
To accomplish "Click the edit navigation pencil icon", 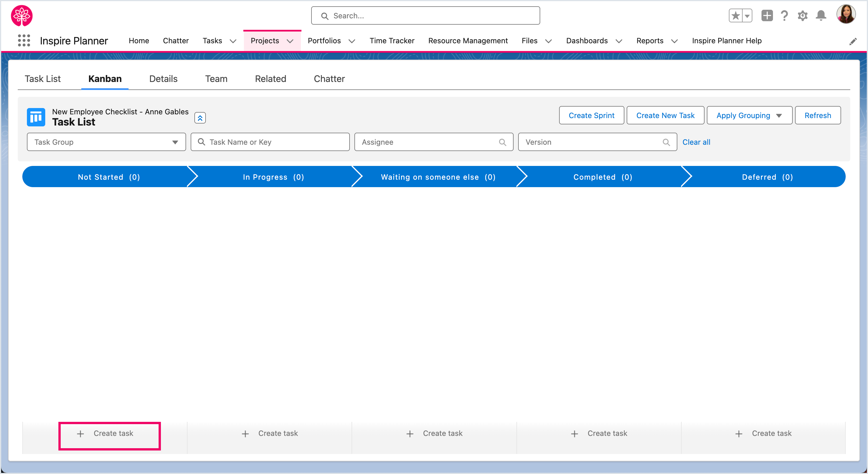I will click(x=853, y=42).
